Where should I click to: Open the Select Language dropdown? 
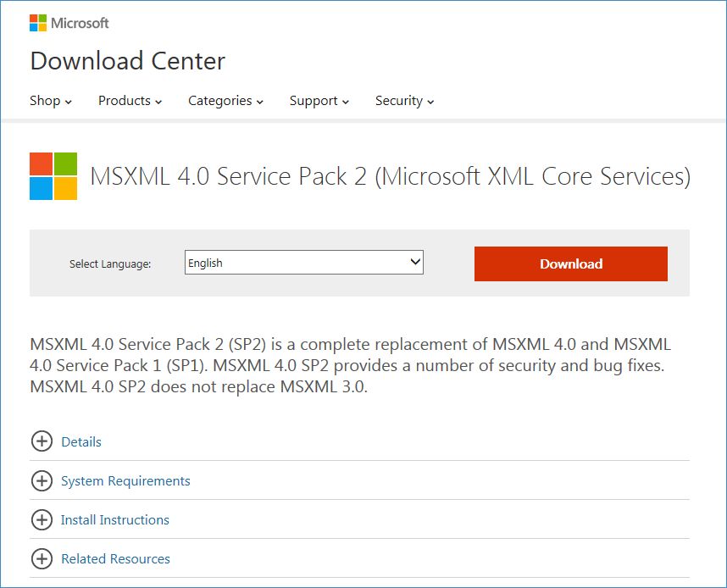pyautogui.click(x=303, y=263)
